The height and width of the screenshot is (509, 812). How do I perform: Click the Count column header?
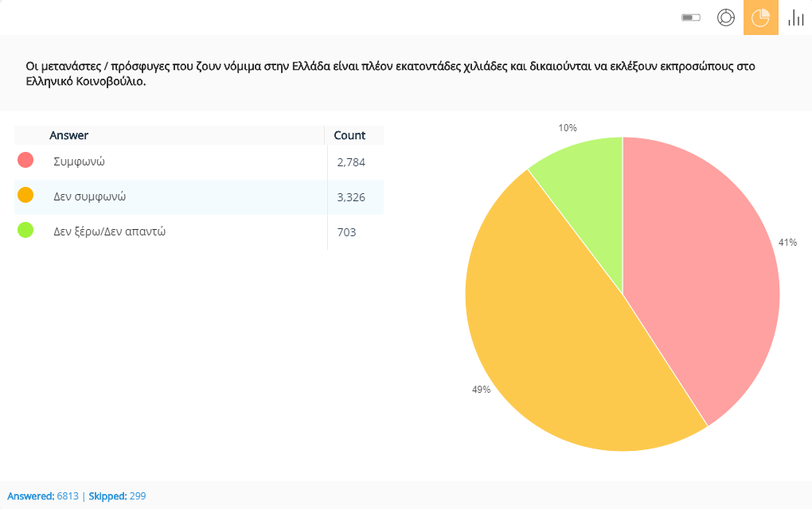(349, 135)
